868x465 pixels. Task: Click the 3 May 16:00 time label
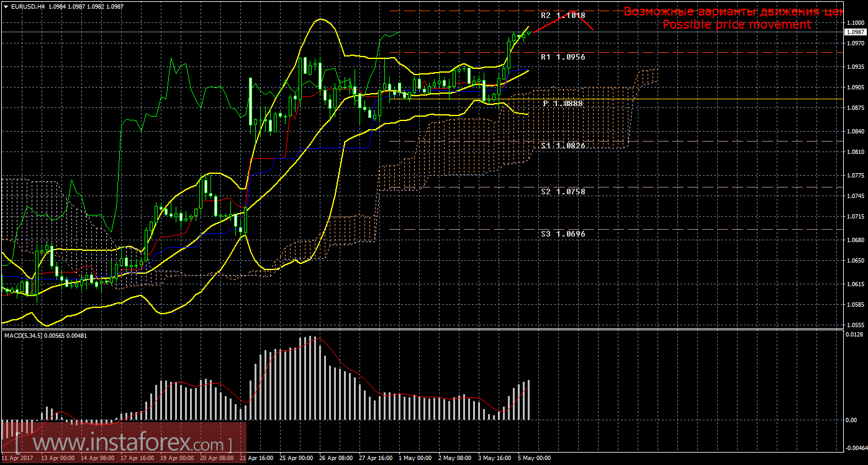click(494, 459)
